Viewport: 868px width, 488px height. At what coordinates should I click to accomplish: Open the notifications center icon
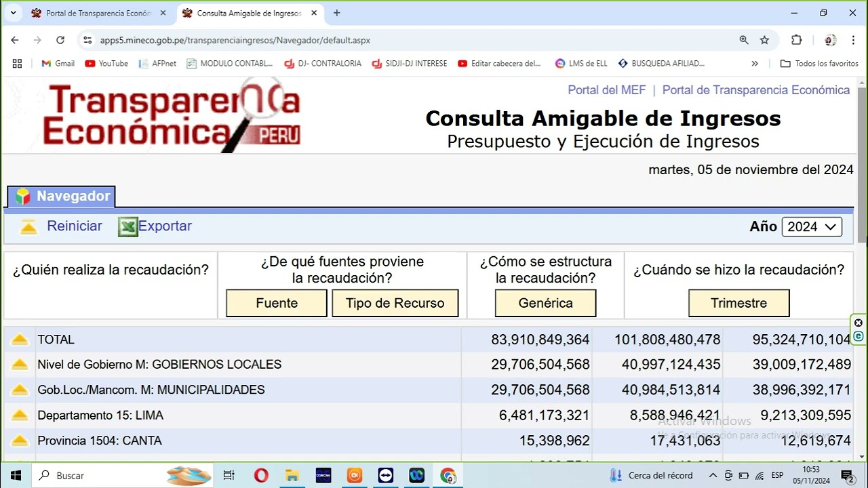pyautogui.click(x=848, y=475)
